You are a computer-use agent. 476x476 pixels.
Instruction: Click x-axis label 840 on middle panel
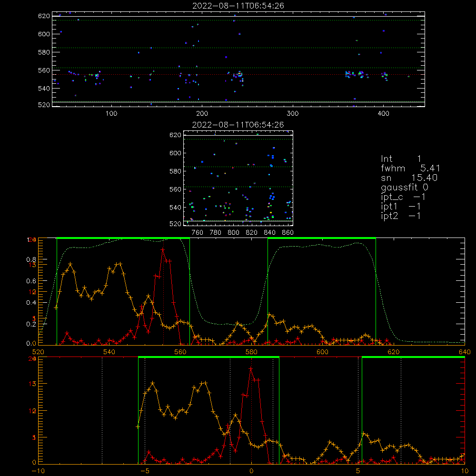click(269, 233)
